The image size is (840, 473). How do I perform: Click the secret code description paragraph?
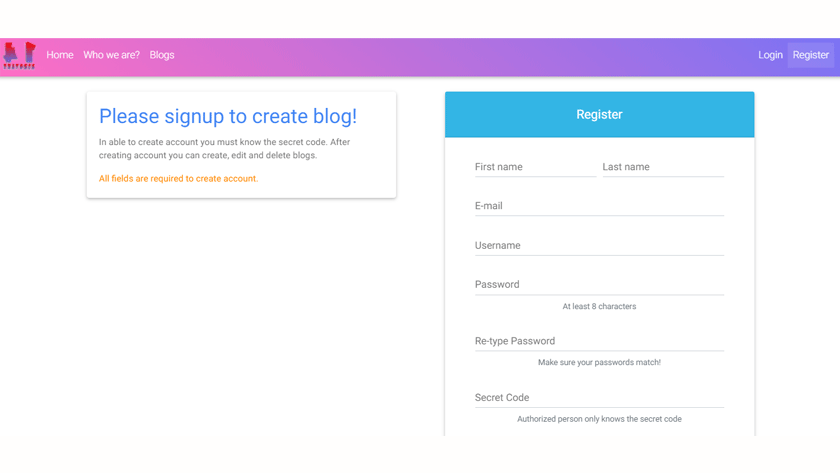pyautogui.click(x=224, y=148)
